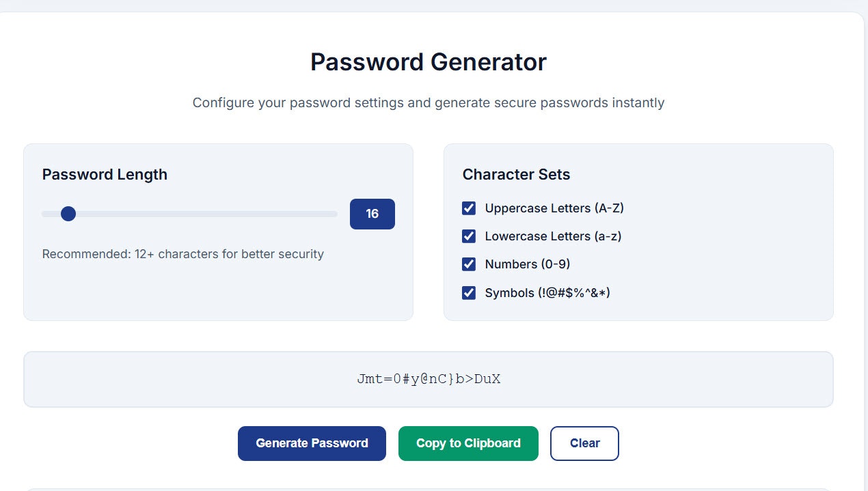Click the Generate Password button

click(312, 443)
